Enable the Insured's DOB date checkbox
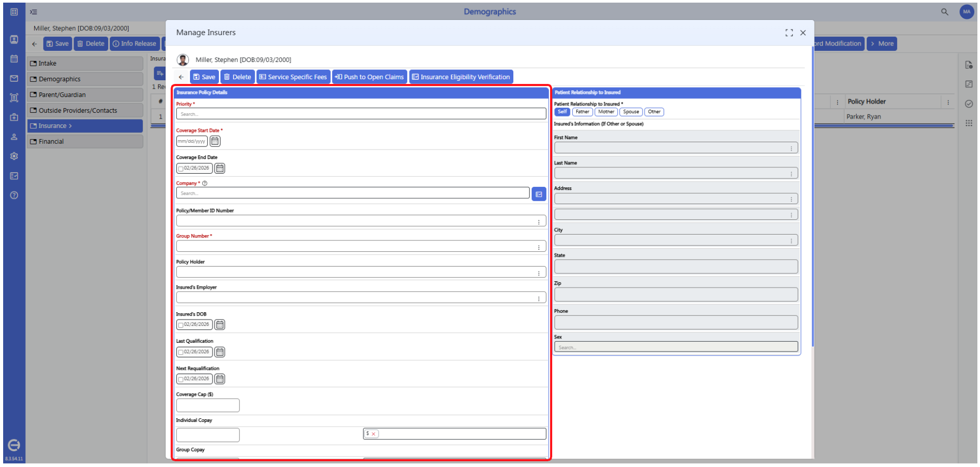The image size is (980, 467). (x=181, y=325)
